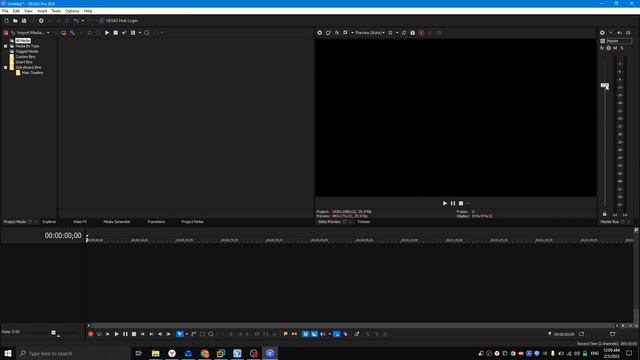Open the Preview (Auto) quality dropdown
This screenshot has width=640, height=360.
coord(370,33)
